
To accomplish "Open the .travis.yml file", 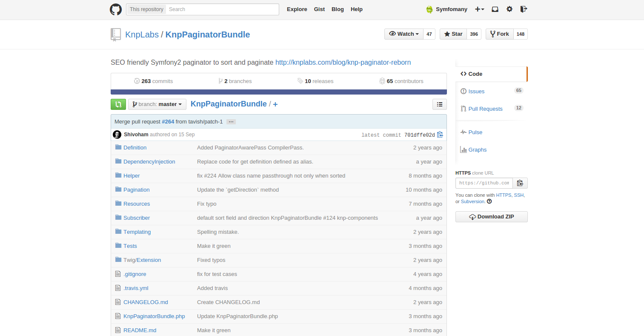I will [x=136, y=288].
